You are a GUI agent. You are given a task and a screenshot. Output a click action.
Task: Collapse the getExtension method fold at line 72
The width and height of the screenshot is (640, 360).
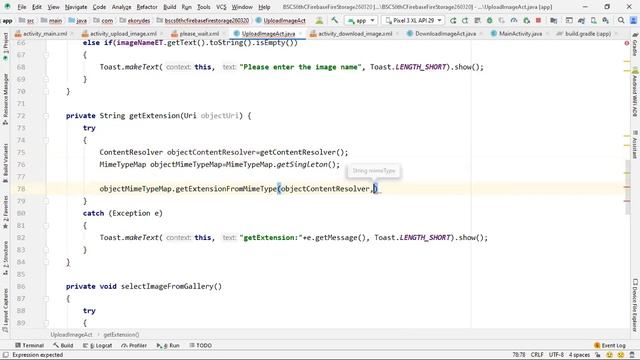click(46, 116)
